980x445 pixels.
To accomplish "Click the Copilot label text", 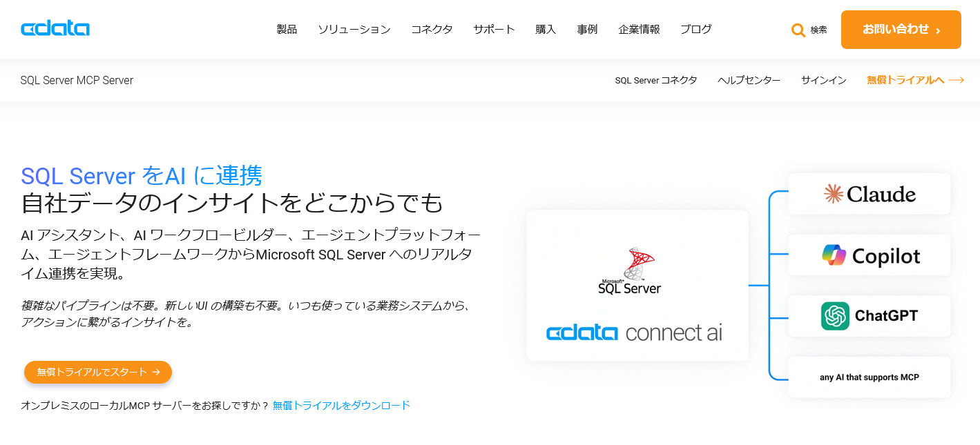I will pyautogui.click(x=886, y=256).
